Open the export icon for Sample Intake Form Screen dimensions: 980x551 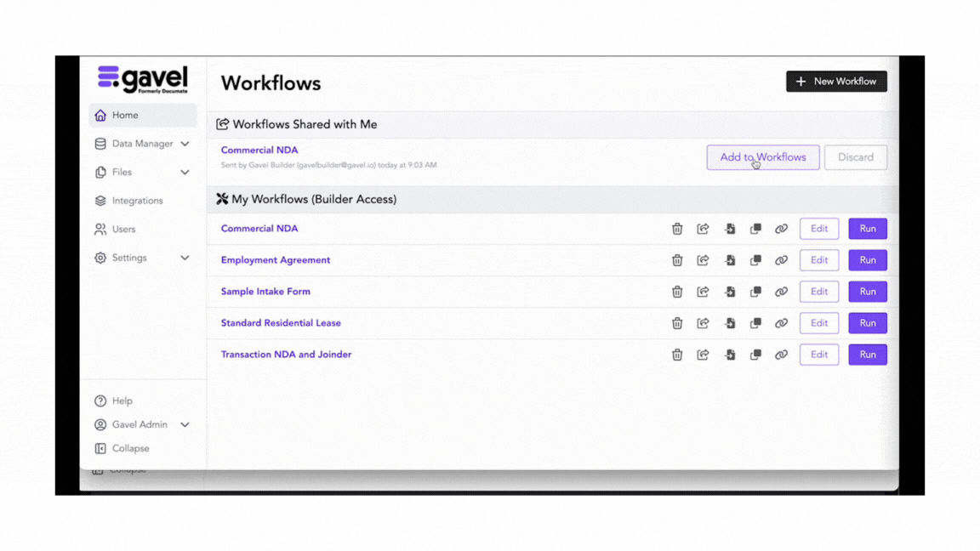click(730, 292)
